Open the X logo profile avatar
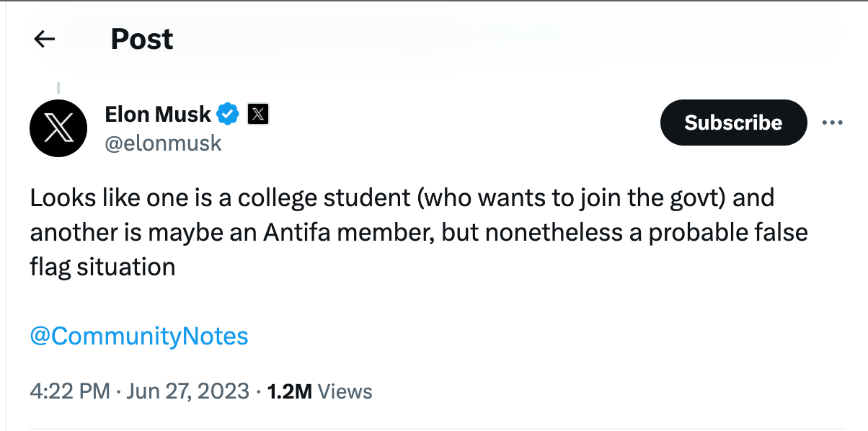The image size is (868, 431). [58, 129]
